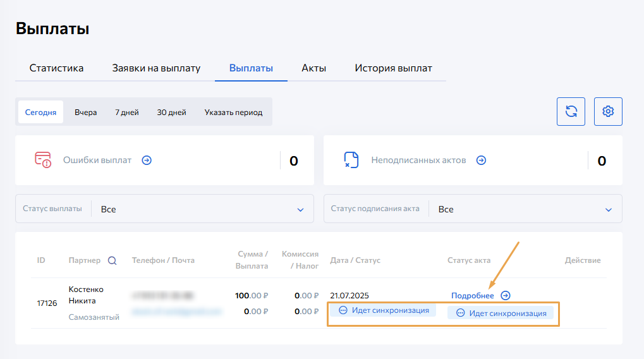Screen dimensions: 644x359
Task: Click the arrow icon next to Ошибки выплат
Action: (x=147, y=161)
